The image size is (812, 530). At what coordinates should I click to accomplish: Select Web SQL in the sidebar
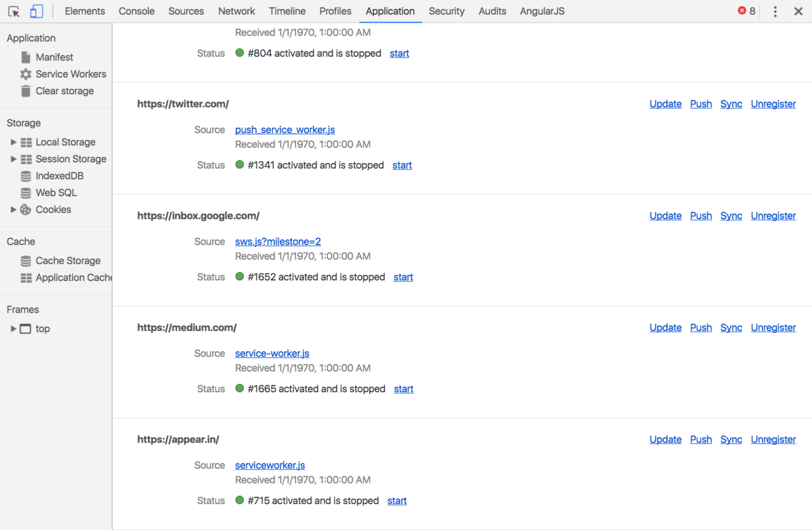coord(56,193)
